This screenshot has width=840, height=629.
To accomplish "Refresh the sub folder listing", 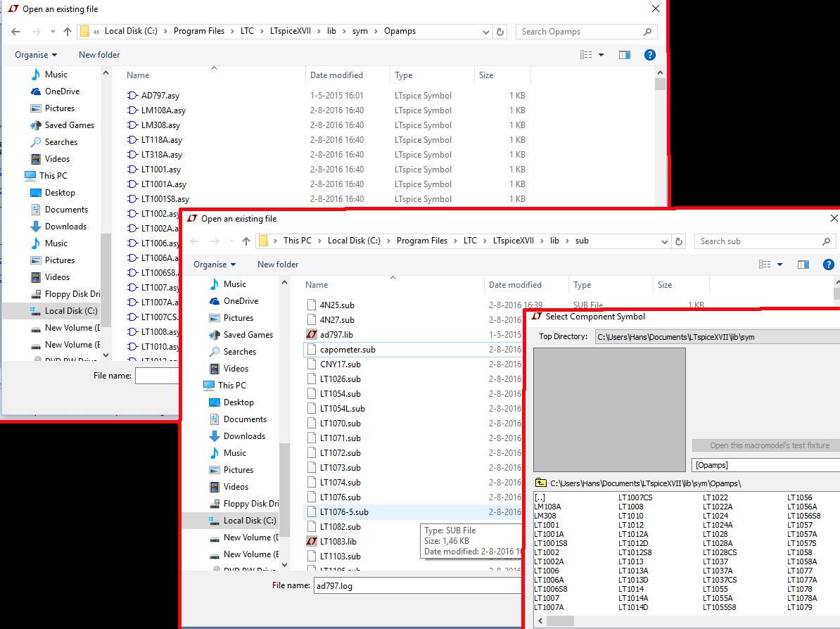I will pos(679,241).
